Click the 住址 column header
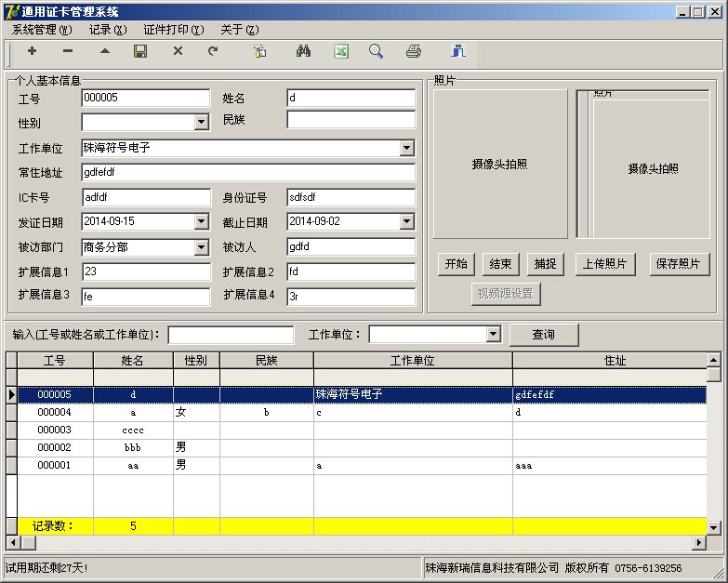This screenshot has width=728, height=583. point(610,360)
